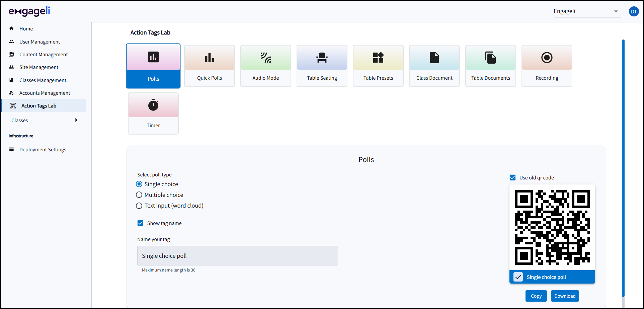Toggle the Show tag name checkbox
Viewport: 644px width, 309px height.
point(141,223)
